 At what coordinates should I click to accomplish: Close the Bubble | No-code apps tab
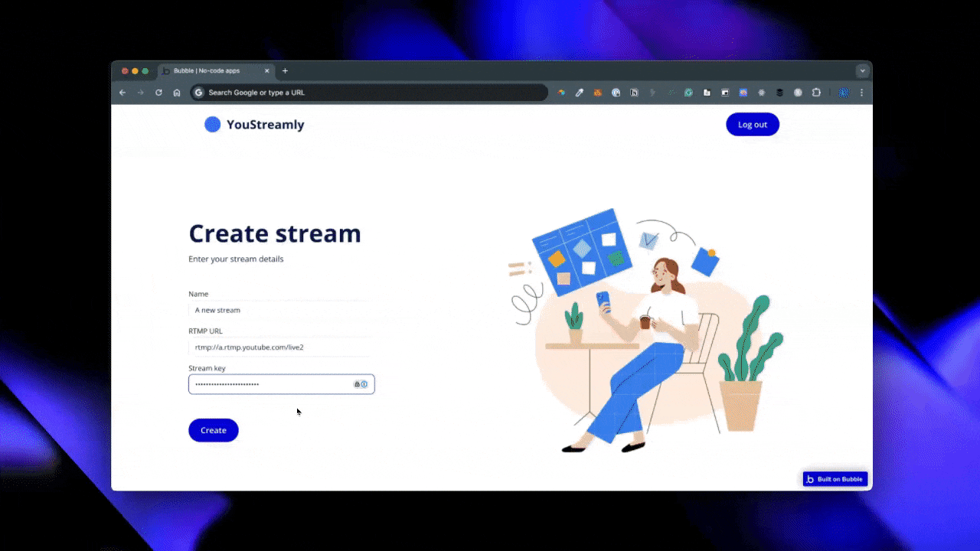pos(267,71)
